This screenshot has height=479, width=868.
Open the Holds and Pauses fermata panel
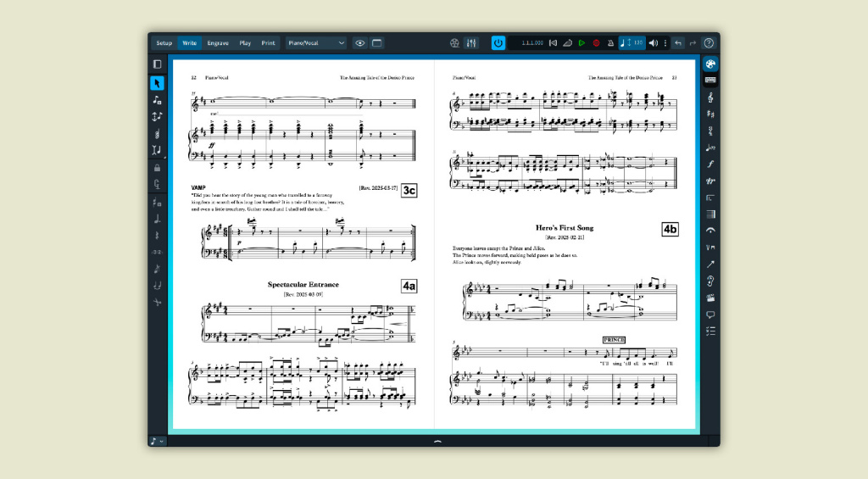point(710,230)
